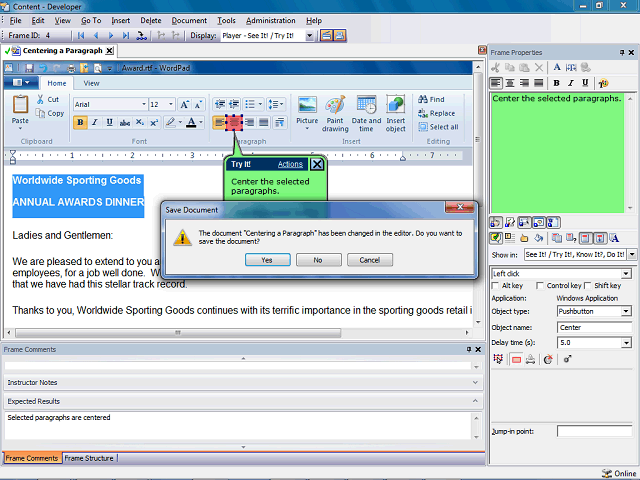Go to the first frame
Screen dimensions: 640x480
point(81,36)
